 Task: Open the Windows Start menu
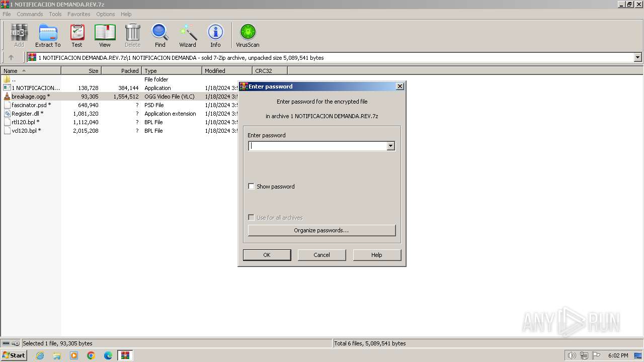click(14, 355)
